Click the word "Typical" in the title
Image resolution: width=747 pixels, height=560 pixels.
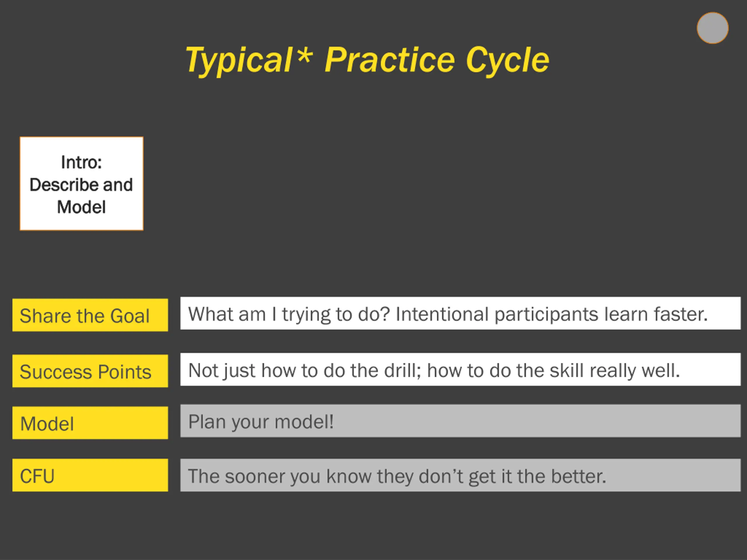239,61
